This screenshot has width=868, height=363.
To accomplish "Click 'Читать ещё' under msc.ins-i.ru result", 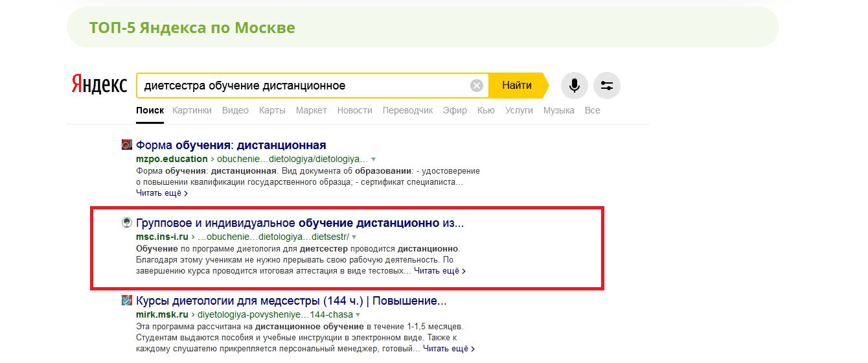I will click(440, 271).
